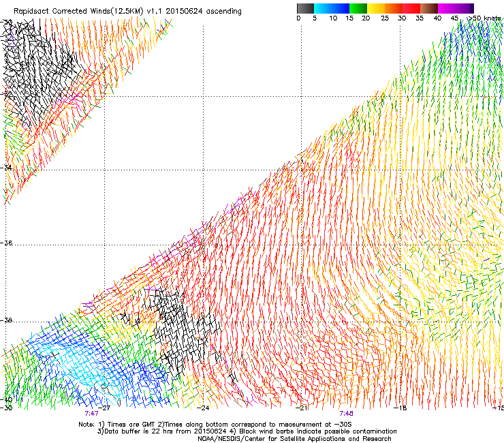
Task: Click the -18 longitude axis label
Action: pyautogui.click(x=400, y=408)
